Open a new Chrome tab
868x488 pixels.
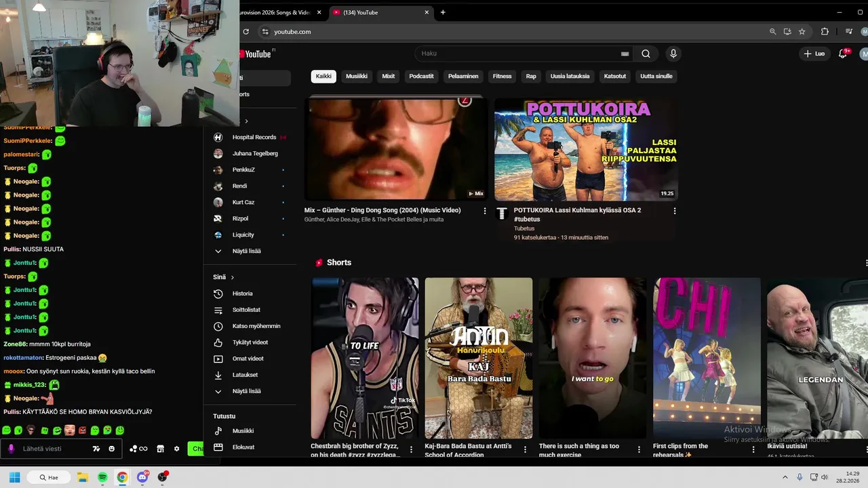click(x=443, y=12)
